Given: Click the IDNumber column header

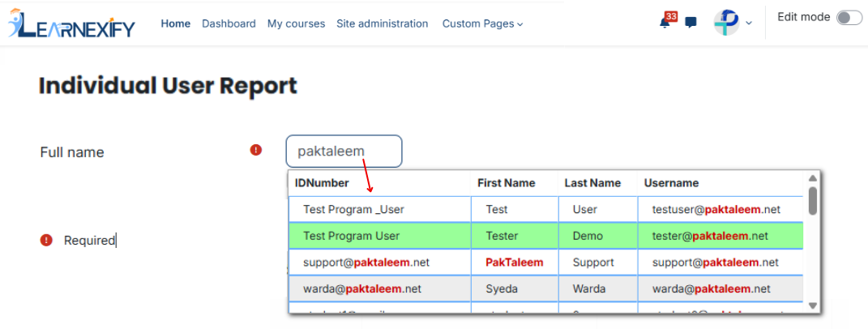Looking at the screenshot, I should (323, 183).
